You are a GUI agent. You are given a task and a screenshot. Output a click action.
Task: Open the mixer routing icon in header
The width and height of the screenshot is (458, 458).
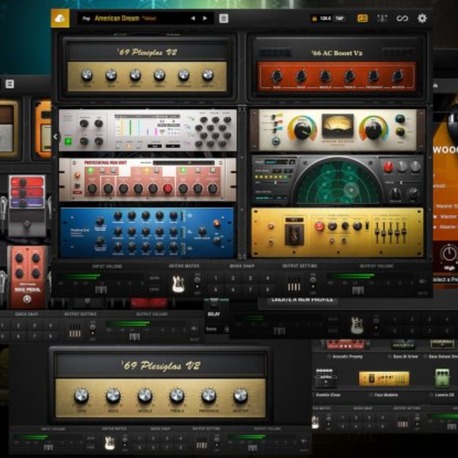tap(382, 18)
